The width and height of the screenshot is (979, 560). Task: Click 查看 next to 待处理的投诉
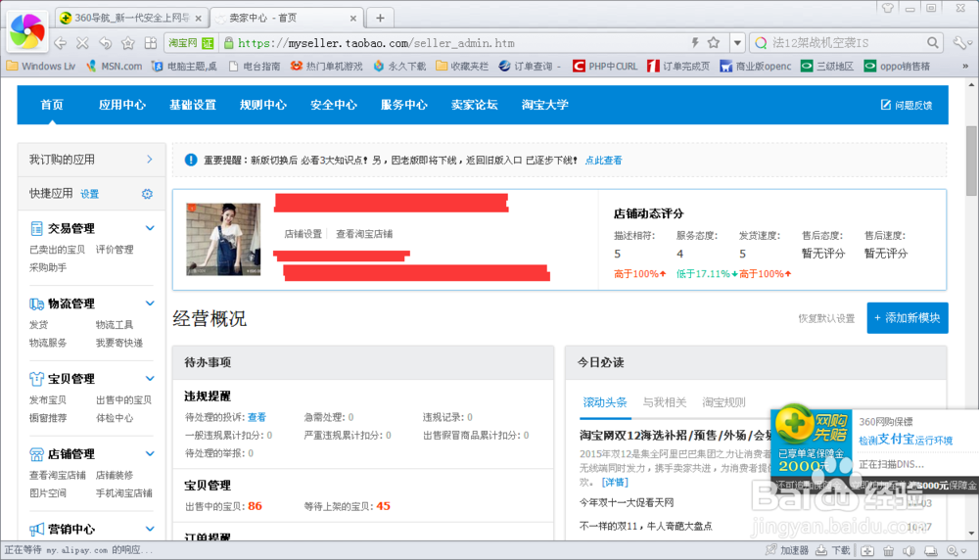(x=256, y=417)
